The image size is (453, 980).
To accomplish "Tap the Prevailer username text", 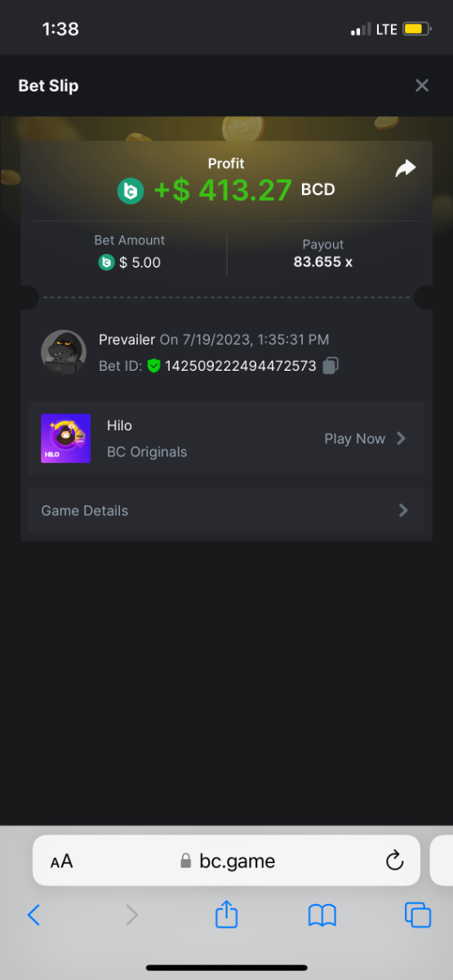I will click(127, 340).
